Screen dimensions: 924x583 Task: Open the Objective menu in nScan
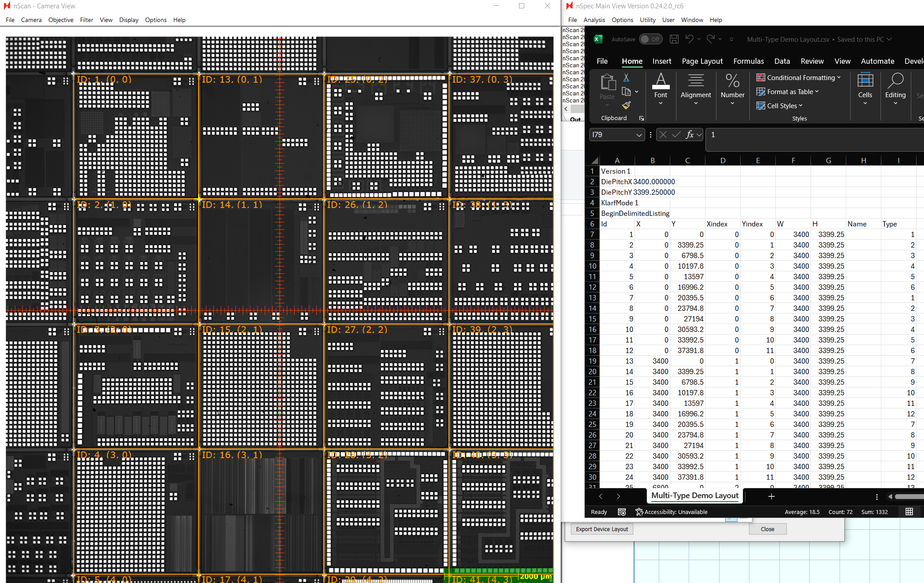pyautogui.click(x=61, y=20)
